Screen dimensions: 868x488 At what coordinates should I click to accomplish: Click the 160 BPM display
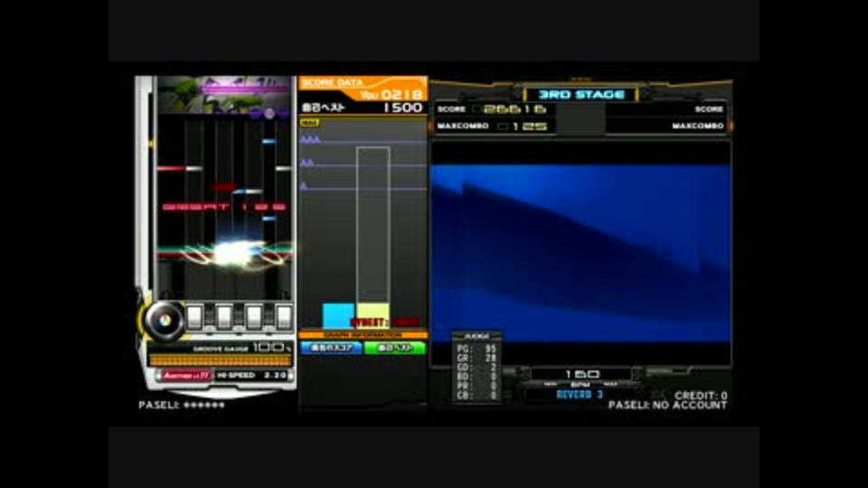[x=581, y=374]
